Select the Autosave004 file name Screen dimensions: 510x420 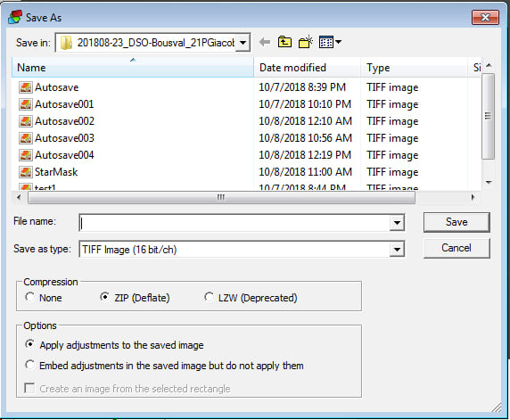(64, 155)
